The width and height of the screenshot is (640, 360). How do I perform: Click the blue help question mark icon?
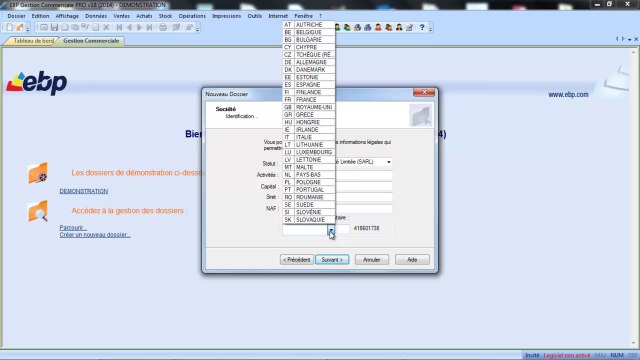[422, 27]
